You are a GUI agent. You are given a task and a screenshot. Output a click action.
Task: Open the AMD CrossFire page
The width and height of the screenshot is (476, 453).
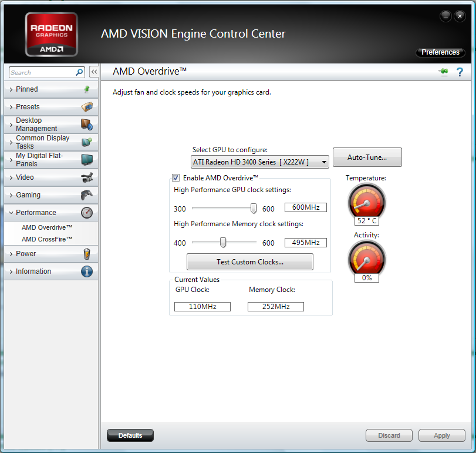click(47, 239)
